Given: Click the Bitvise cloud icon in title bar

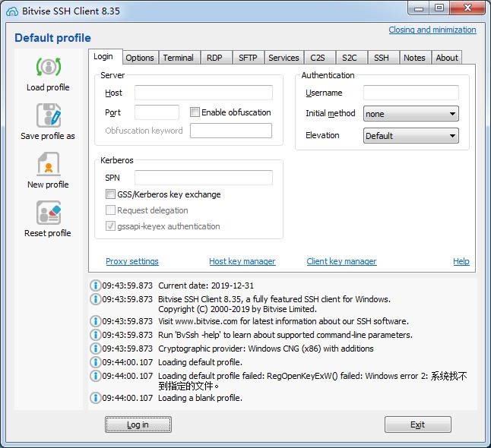Looking at the screenshot, I should point(12,11).
